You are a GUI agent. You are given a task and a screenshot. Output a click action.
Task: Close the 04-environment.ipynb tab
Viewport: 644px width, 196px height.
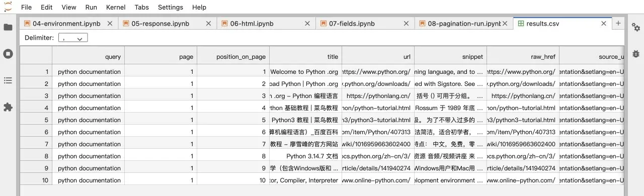pos(110,24)
